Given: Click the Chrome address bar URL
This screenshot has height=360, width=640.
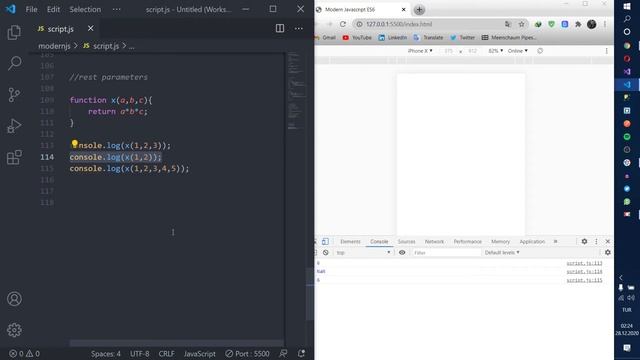Looking at the screenshot, I should click(x=399, y=24).
